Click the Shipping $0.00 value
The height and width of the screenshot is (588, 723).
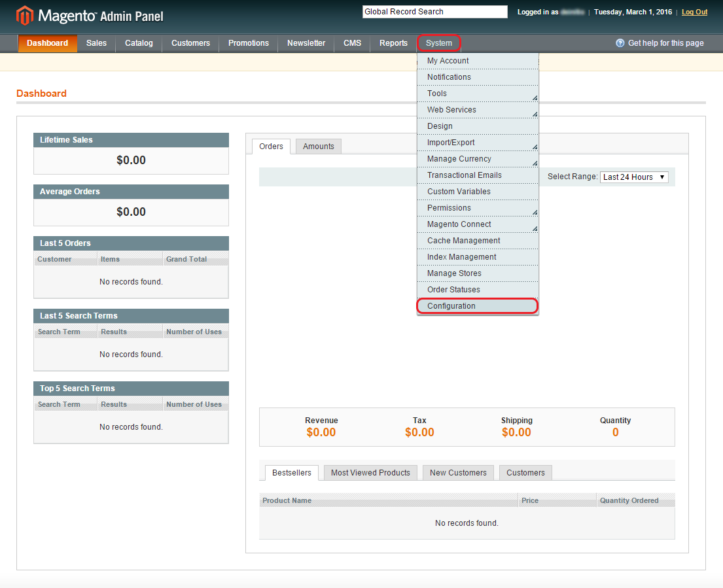pyautogui.click(x=516, y=432)
